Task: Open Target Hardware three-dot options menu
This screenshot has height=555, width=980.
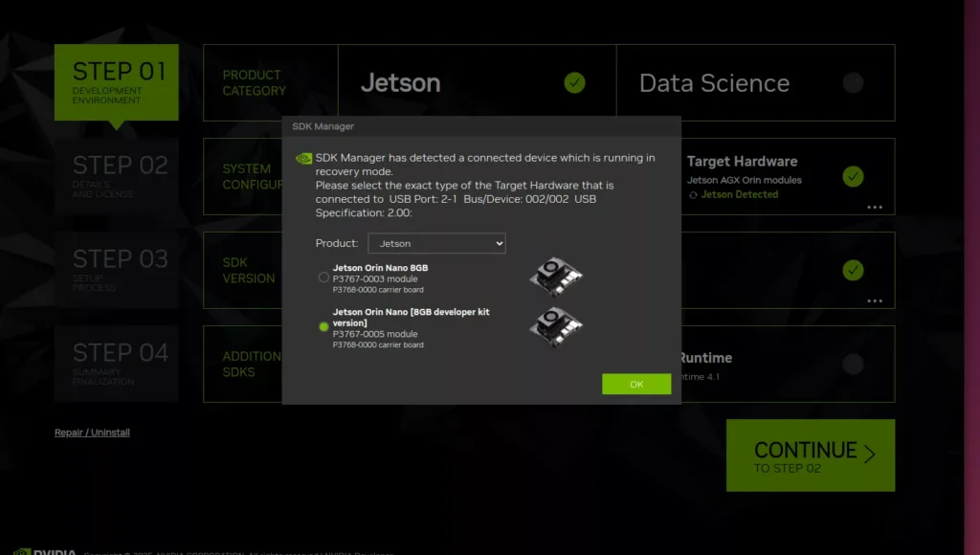Action: tap(875, 207)
